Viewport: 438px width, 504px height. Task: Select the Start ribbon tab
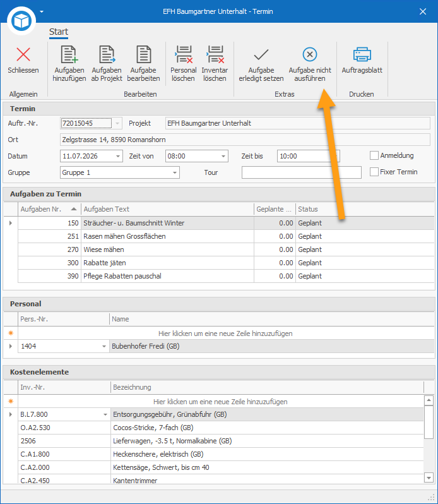tap(59, 32)
